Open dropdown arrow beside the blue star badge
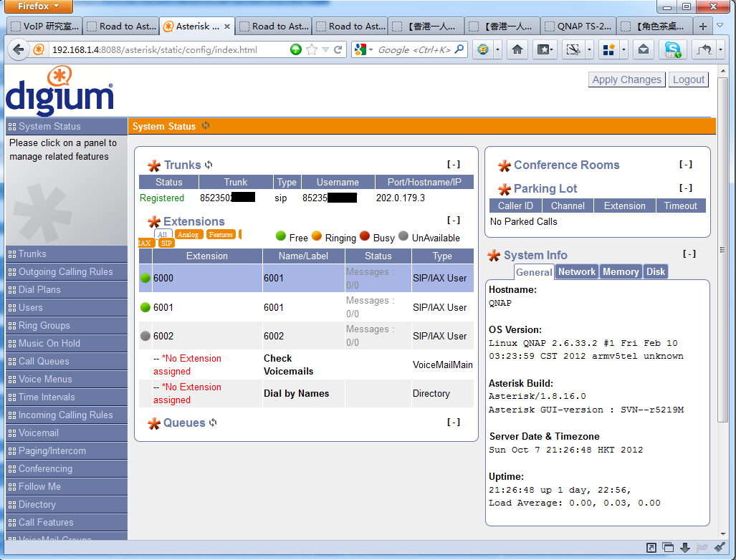This screenshot has height=560, width=736. click(x=497, y=49)
